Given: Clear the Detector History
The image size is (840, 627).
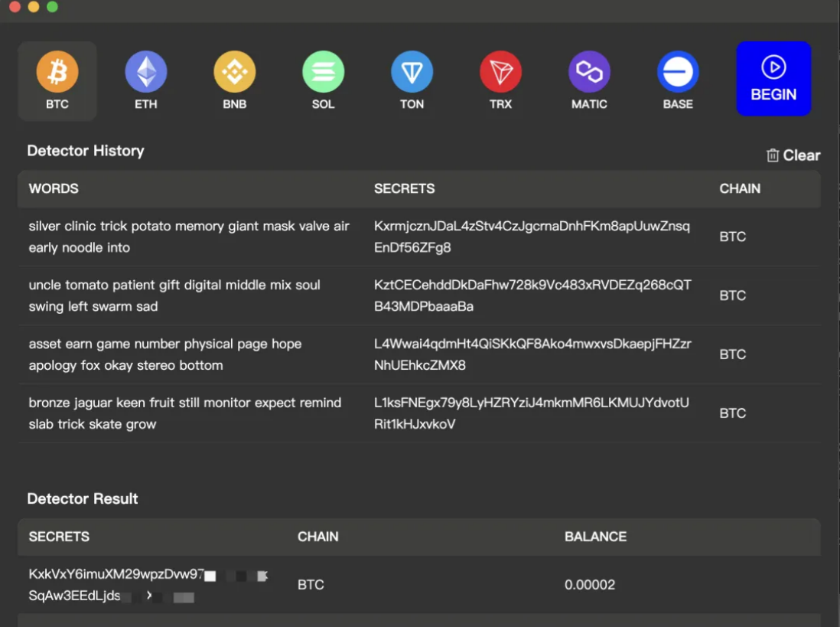Looking at the screenshot, I should [x=793, y=155].
